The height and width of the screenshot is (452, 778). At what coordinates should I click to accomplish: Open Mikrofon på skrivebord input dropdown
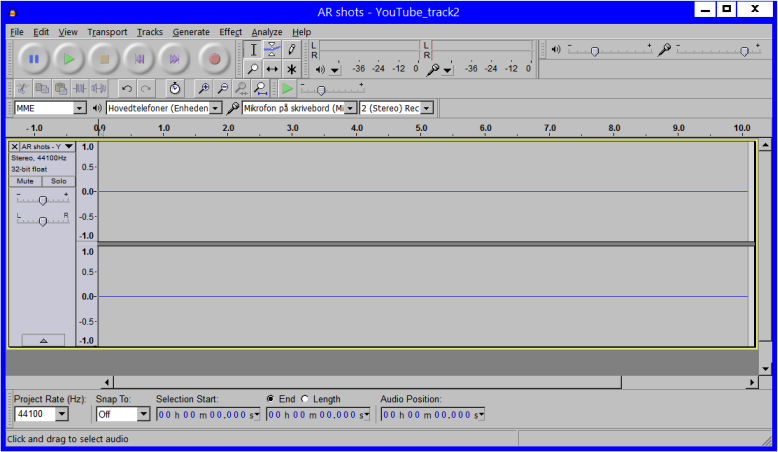[350, 108]
